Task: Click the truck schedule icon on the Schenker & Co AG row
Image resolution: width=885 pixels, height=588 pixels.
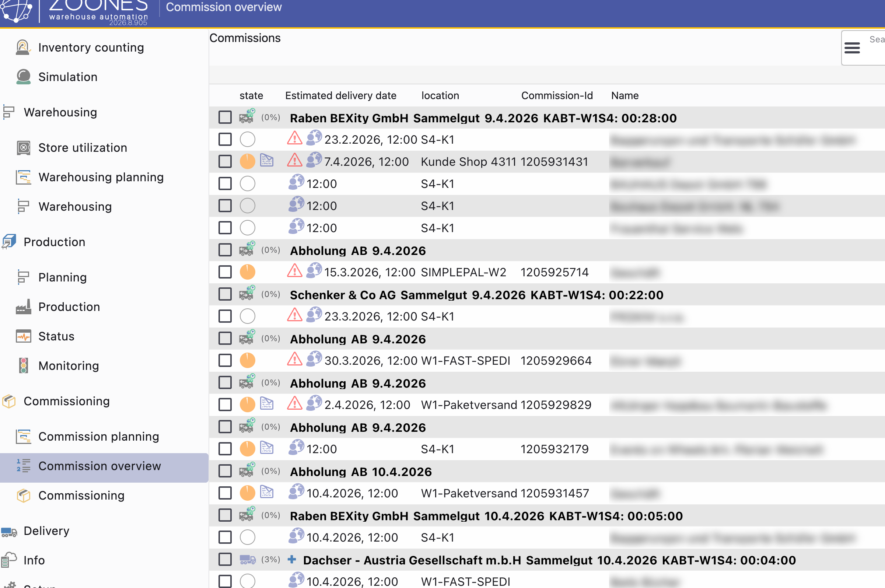Action: click(248, 293)
